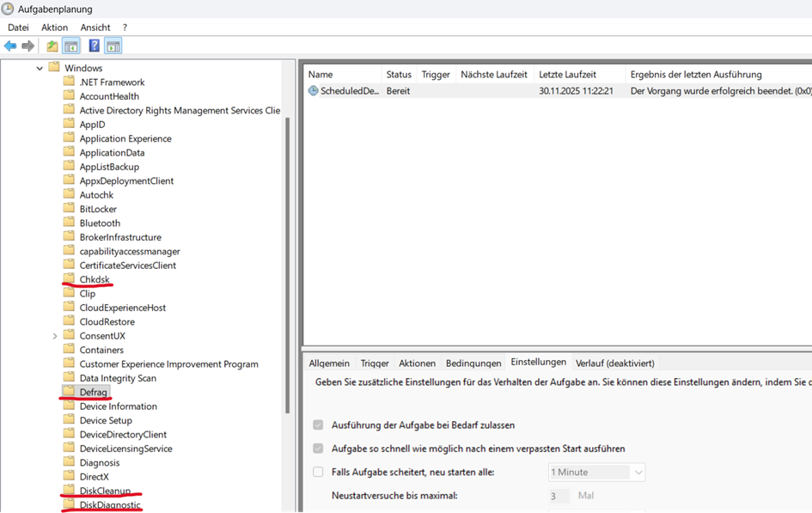
Task: Open the Ansicht menu
Action: point(95,27)
